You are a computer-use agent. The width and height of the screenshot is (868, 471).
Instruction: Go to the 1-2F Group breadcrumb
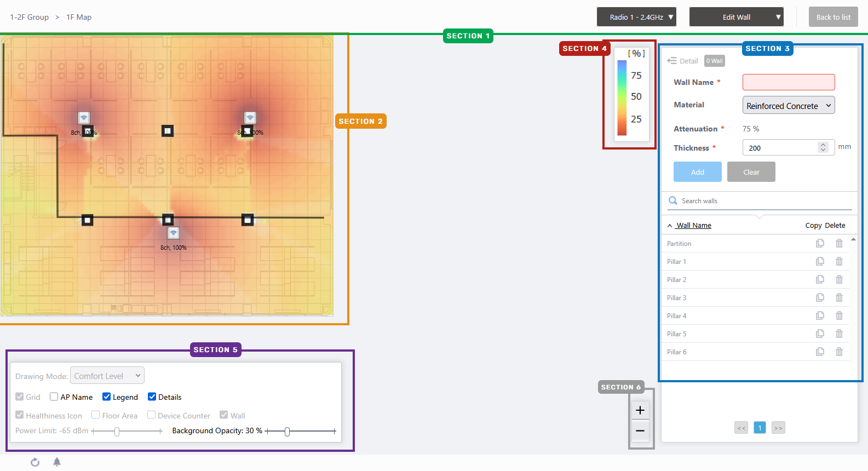pos(30,17)
